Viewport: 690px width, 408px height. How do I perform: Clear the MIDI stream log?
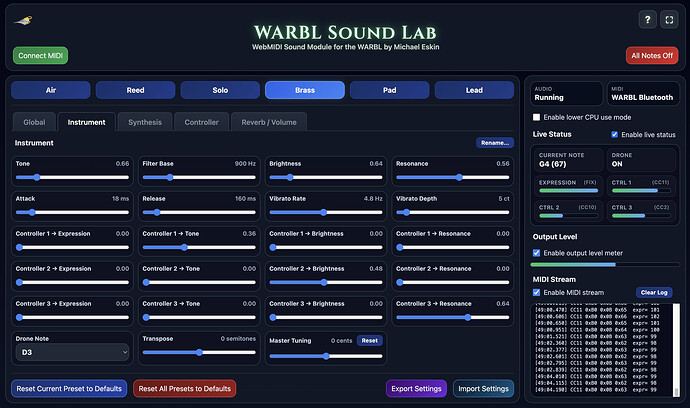[654, 292]
